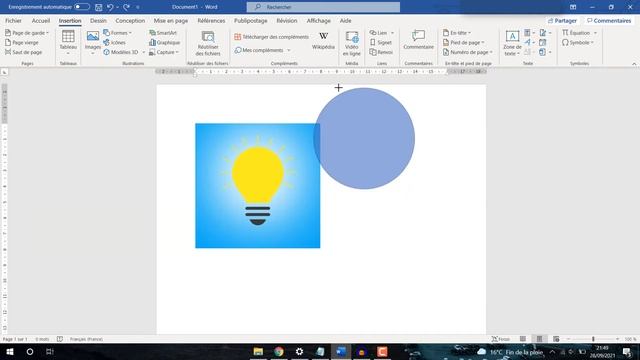This screenshot has height=360, width=640.
Task: Click the Zone de texte button
Action: point(512,43)
